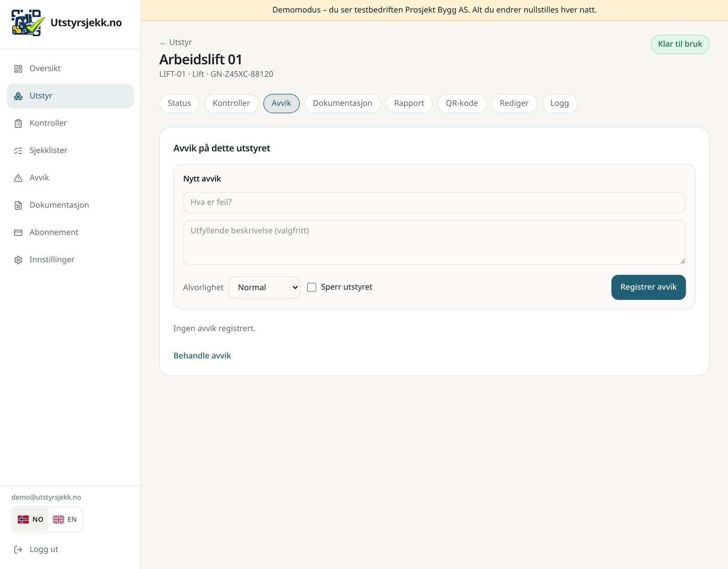Open the Kontroller tab for Arbeidslift 01
This screenshot has width=728, height=569.
pyautogui.click(x=231, y=103)
